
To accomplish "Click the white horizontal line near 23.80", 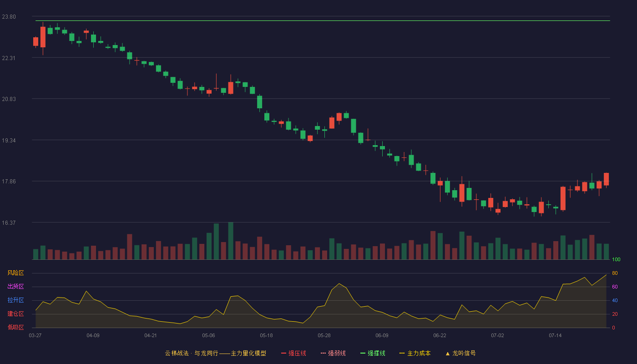I will coord(323,21).
